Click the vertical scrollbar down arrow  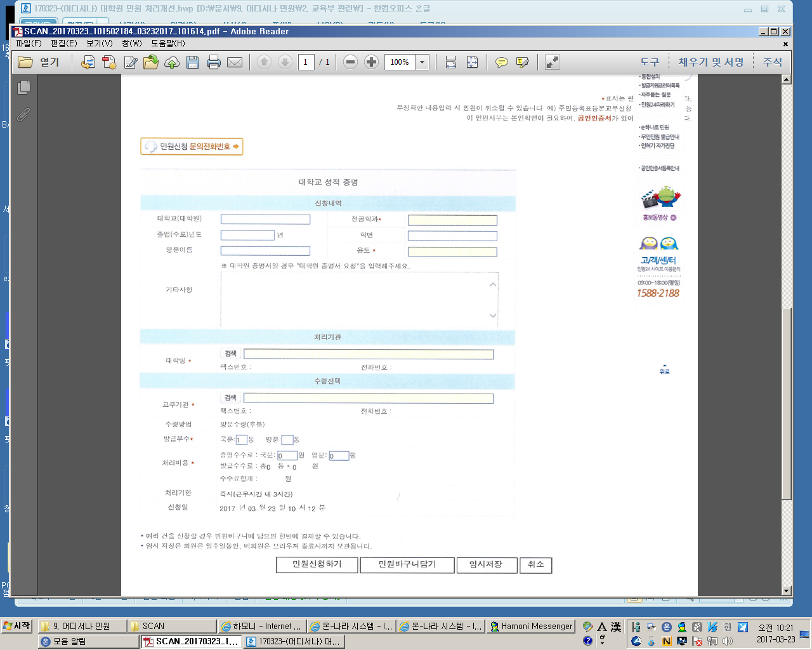[x=787, y=590]
